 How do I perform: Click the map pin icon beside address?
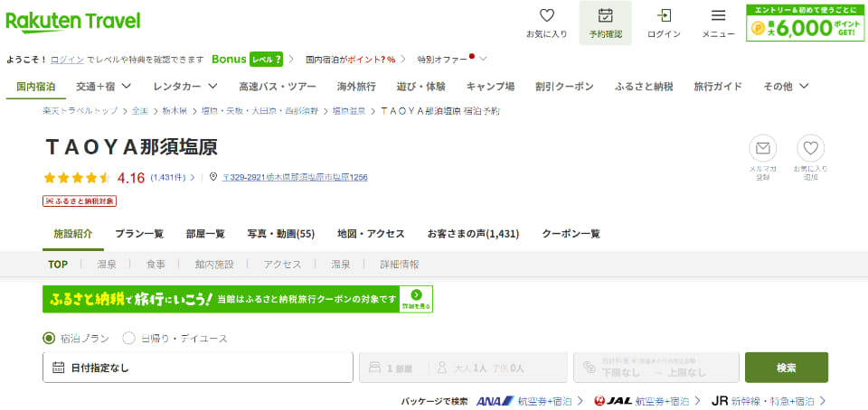(213, 177)
